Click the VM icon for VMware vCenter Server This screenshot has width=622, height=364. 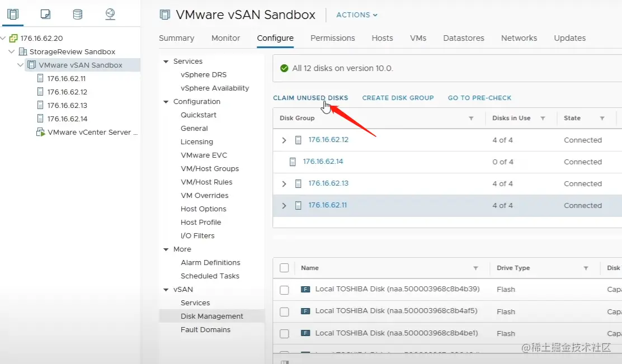coord(40,132)
